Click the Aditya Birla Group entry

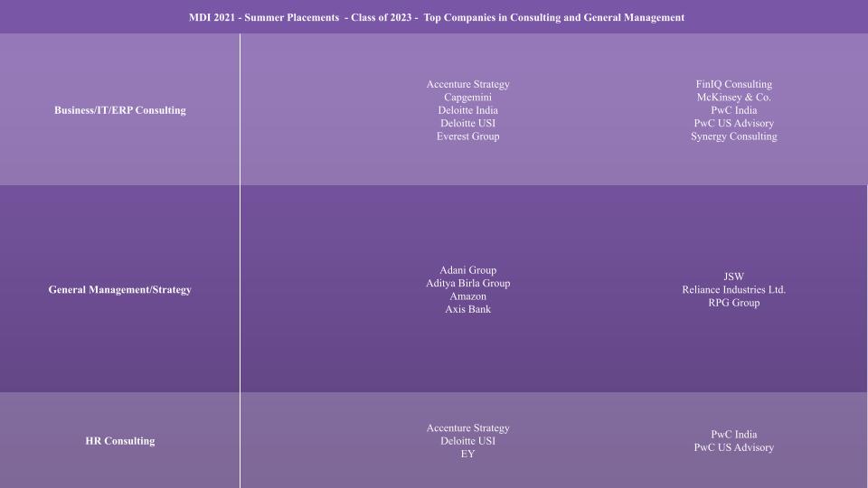pos(467,283)
